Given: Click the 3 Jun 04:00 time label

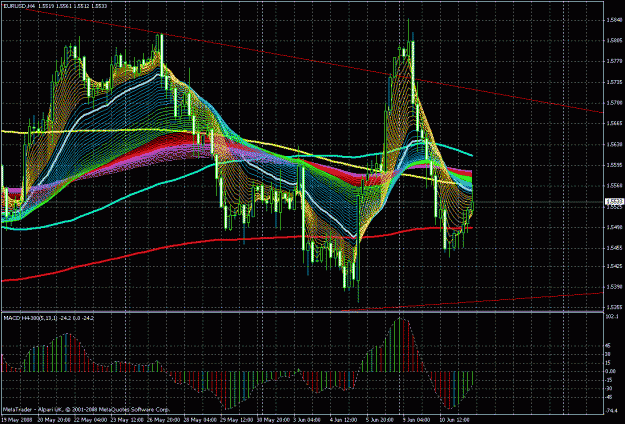Looking at the screenshot, I should [x=307, y=420].
